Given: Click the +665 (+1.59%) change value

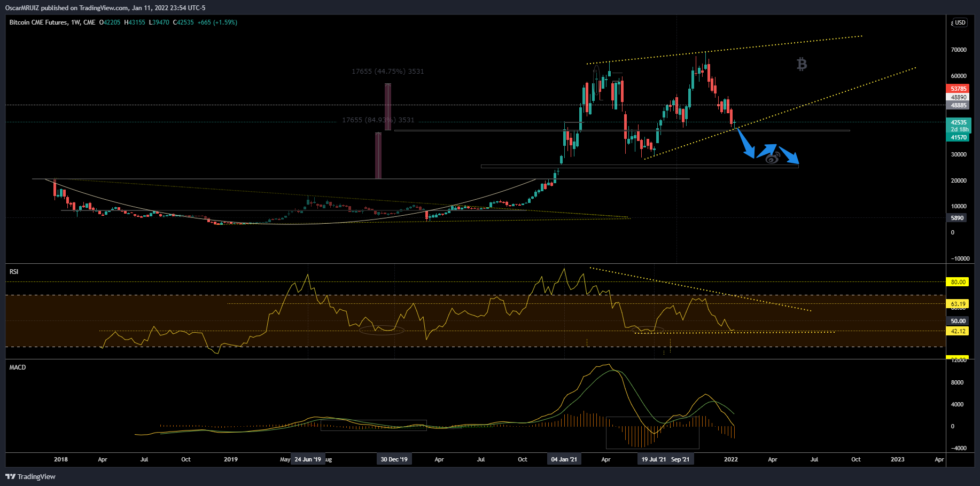Looking at the screenshot, I should coord(217,22).
